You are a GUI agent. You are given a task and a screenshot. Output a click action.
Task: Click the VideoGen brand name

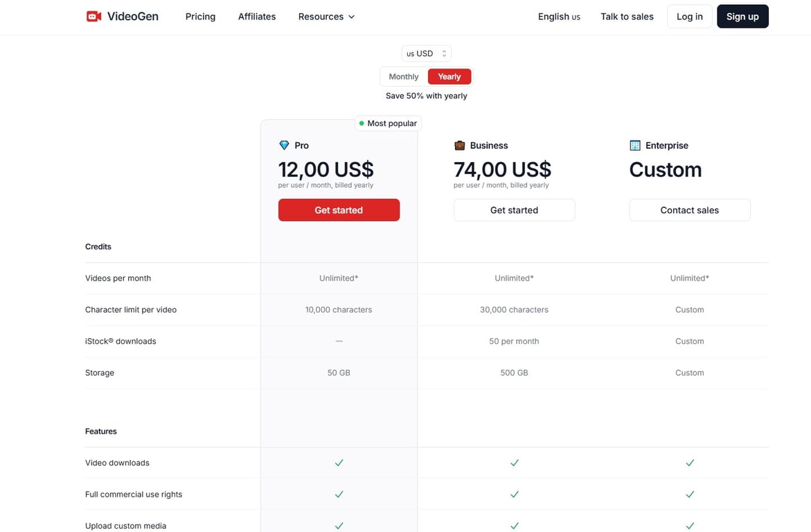(133, 17)
